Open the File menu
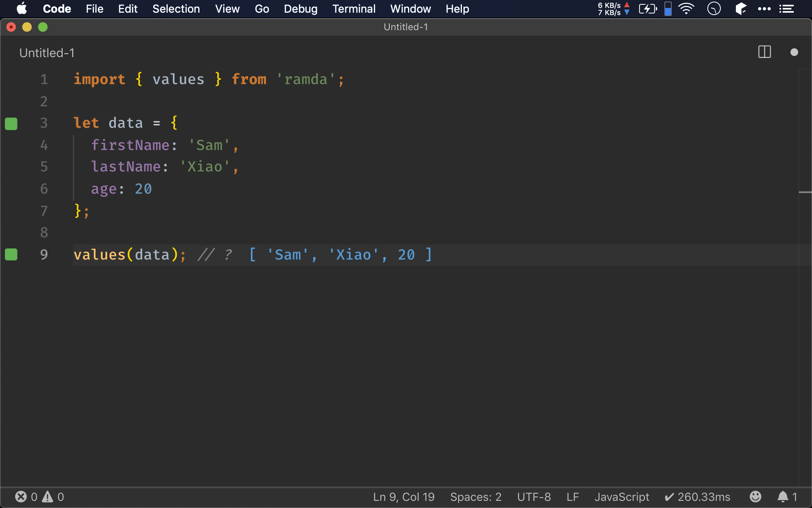Viewport: 812px width, 508px height. coord(94,9)
